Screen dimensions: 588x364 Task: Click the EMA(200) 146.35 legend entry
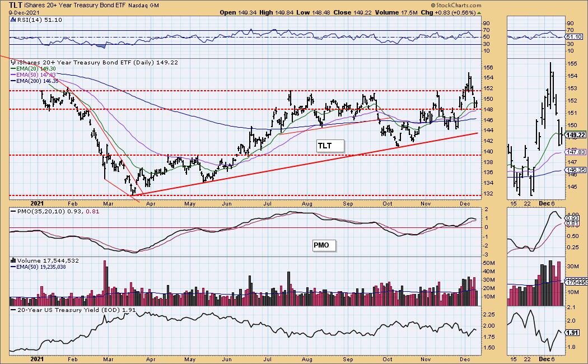pyautogui.click(x=35, y=81)
